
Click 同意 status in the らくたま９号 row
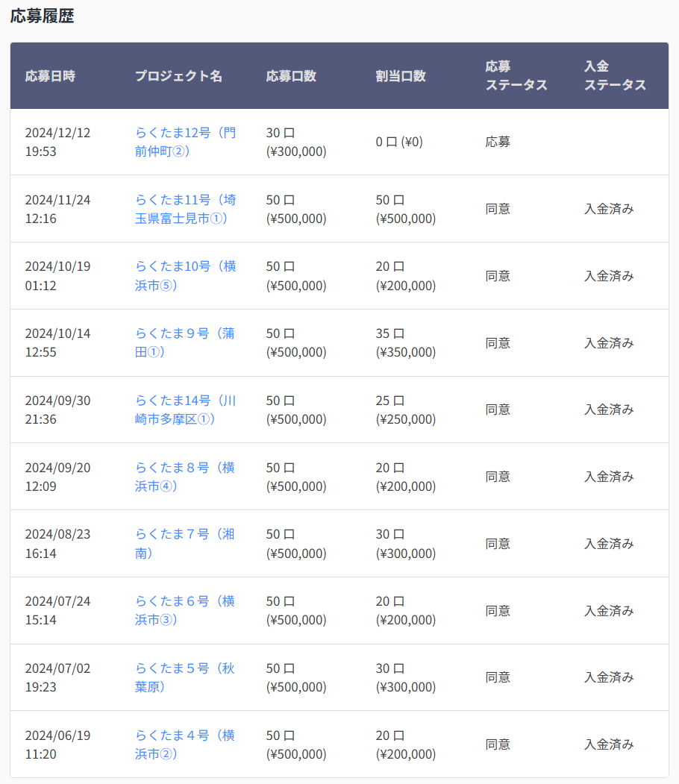click(498, 343)
